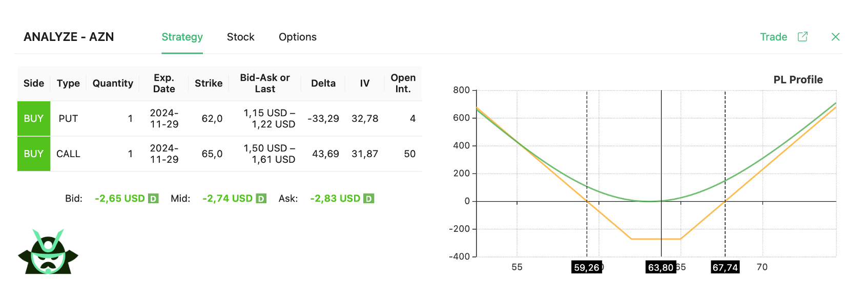Screen dimensions: 868x305
Task: Select the 59,26 breakeven marker on chart
Action: 587,267
